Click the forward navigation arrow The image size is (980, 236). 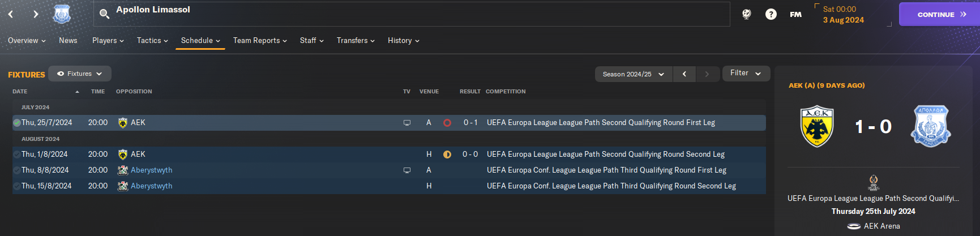point(36,14)
